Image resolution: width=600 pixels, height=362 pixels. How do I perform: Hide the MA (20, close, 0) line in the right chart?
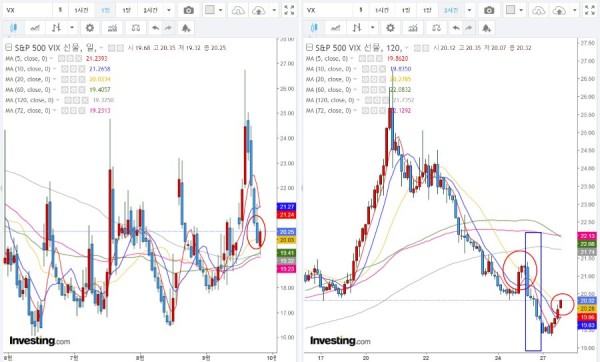click(365, 79)
